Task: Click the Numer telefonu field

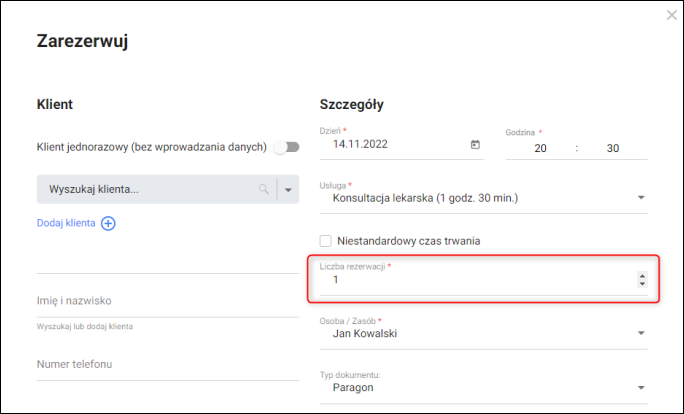Action: click(165, 364)
